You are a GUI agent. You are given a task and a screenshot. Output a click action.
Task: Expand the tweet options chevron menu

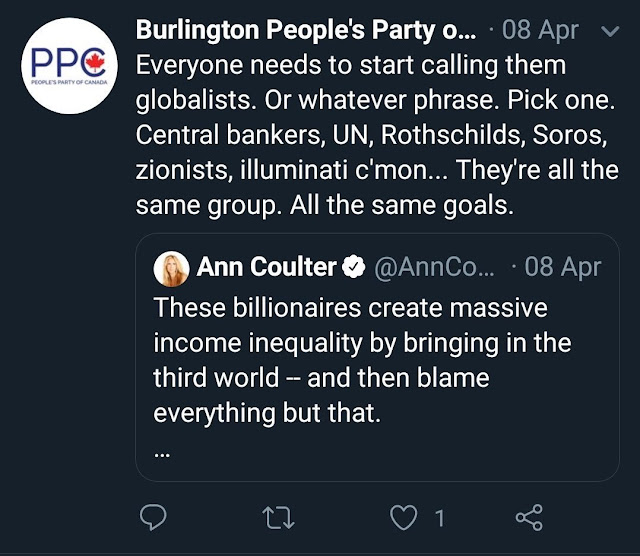(610, 31)
